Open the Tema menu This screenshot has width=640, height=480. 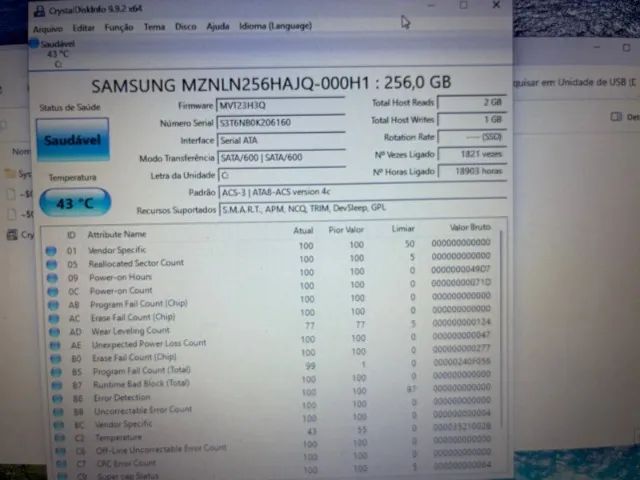tap(154, 27)
